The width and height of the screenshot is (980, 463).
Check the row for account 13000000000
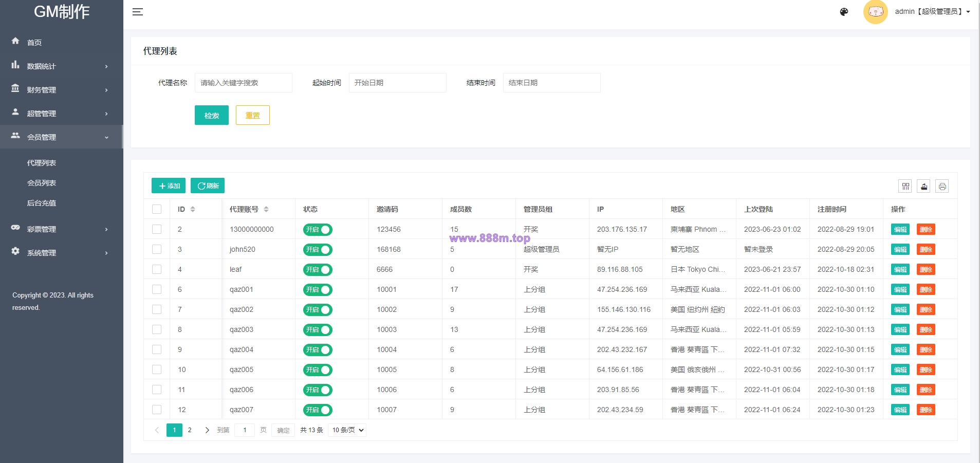[157, 229]
